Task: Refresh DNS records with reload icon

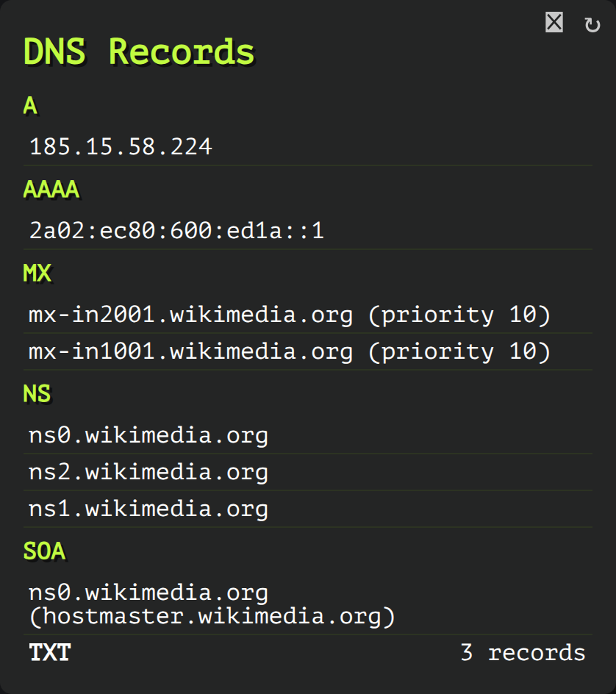Action: 592,25
